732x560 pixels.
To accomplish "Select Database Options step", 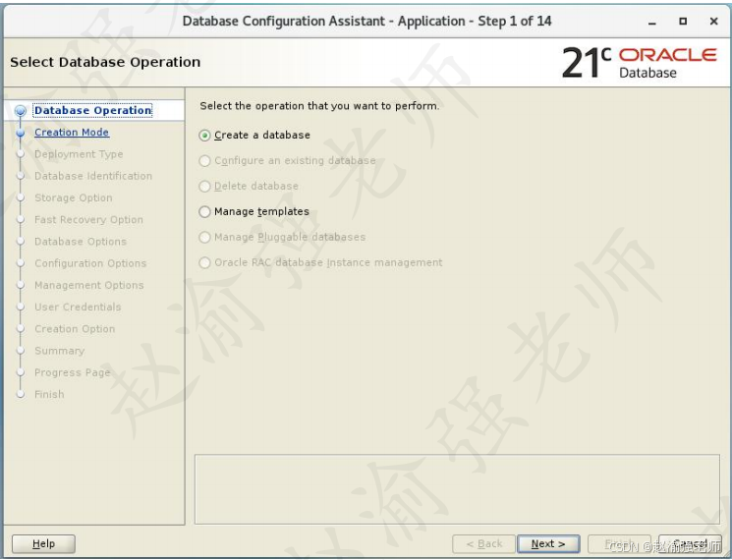I will (x=81, y=242).
